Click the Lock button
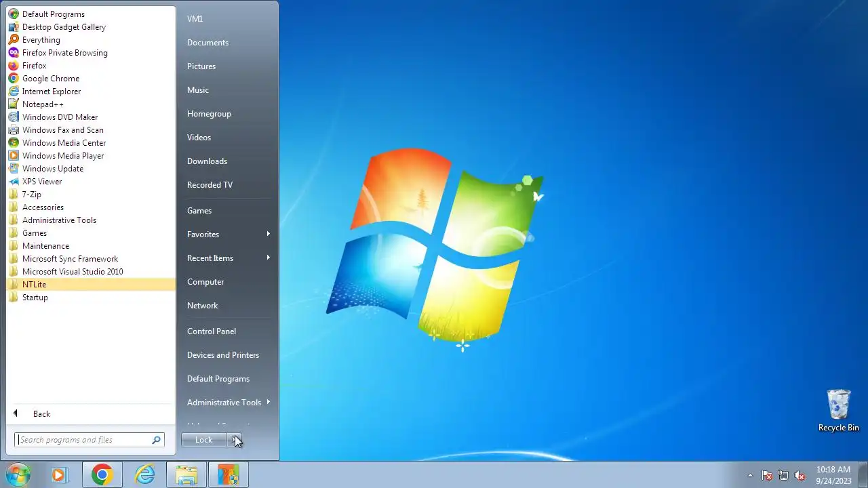 [x=203, y=440]
